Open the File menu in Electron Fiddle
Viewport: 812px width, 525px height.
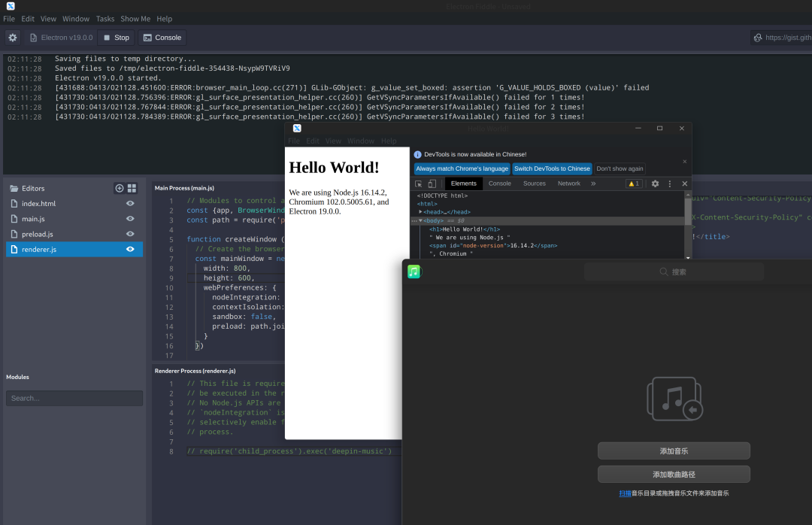click(9, 19)
